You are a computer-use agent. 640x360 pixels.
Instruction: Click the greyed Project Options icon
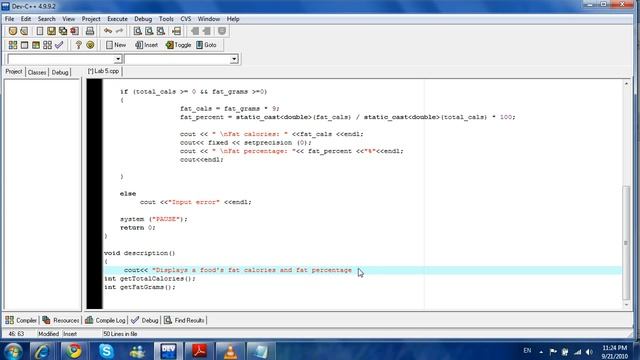[x=222, y=31]
